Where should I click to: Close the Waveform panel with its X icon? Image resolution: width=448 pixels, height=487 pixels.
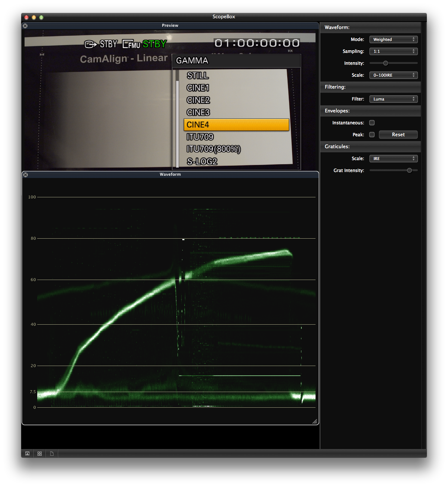(x=25, y=175)
